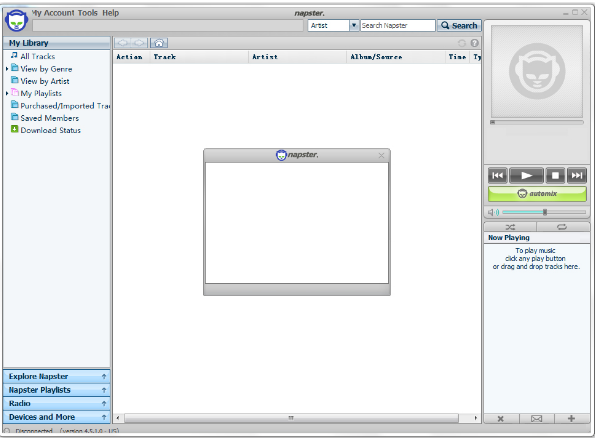Click the plus add icon
Image resolution: width=595 pixels, height=438 pixels.
tap(571, 419)
